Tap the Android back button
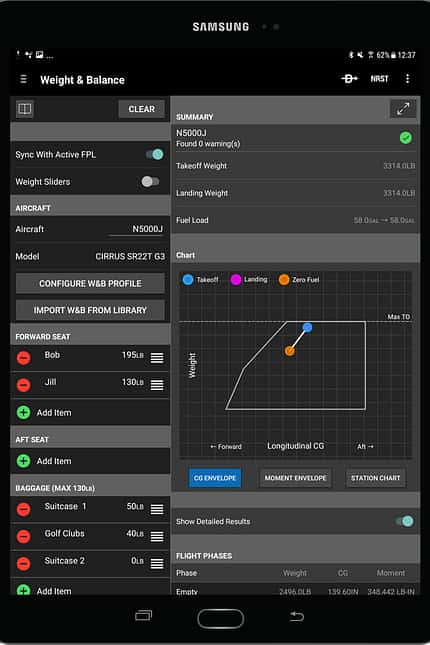 pos(297,616)
